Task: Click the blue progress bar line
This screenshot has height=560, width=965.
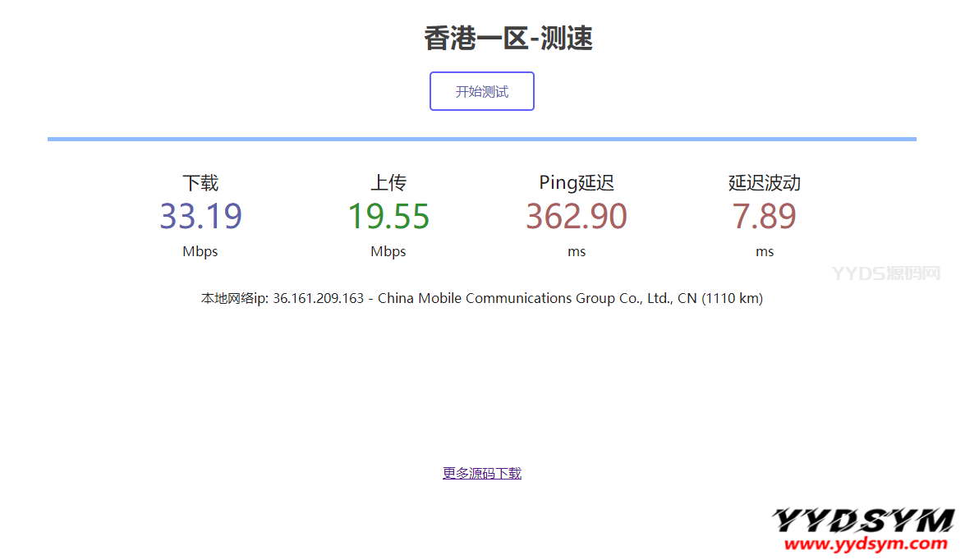Action: tap(482, 139)
